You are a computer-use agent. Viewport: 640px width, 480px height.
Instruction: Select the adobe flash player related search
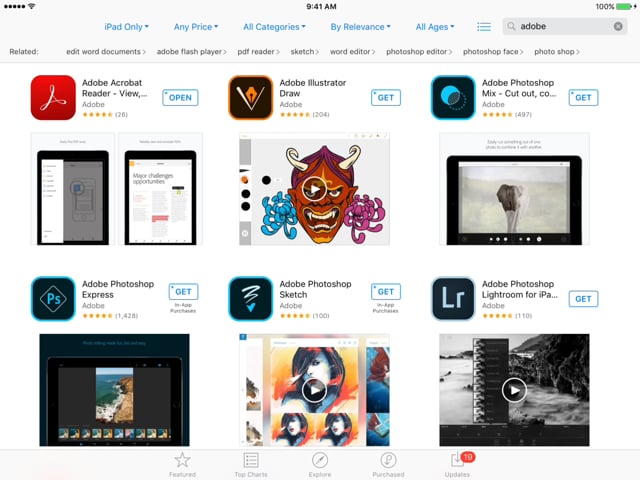191,52
